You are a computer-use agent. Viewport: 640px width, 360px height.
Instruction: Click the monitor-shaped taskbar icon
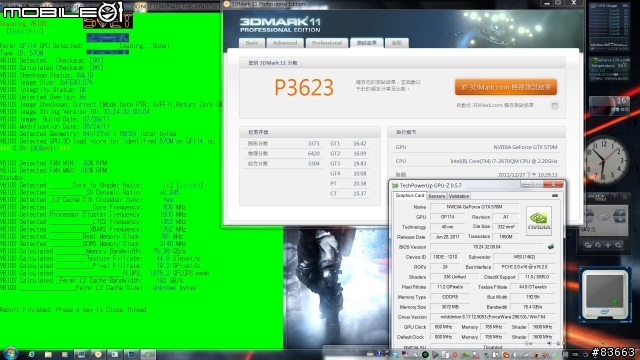[81, 354]
